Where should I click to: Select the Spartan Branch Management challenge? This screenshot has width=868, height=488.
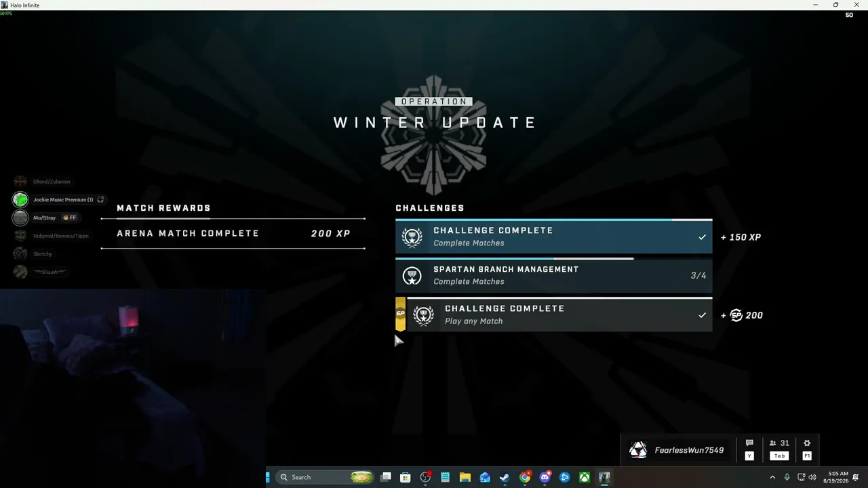coord(553,275)
